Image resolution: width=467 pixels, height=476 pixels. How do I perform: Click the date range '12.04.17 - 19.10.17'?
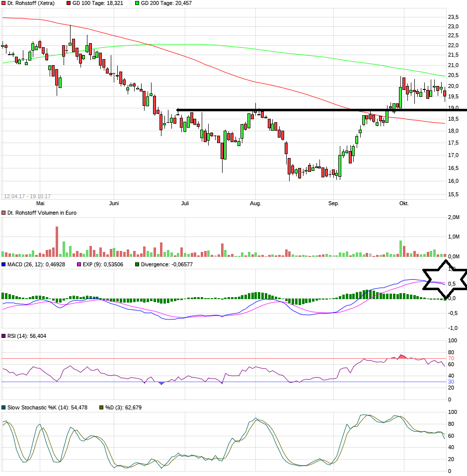[27, 196]
